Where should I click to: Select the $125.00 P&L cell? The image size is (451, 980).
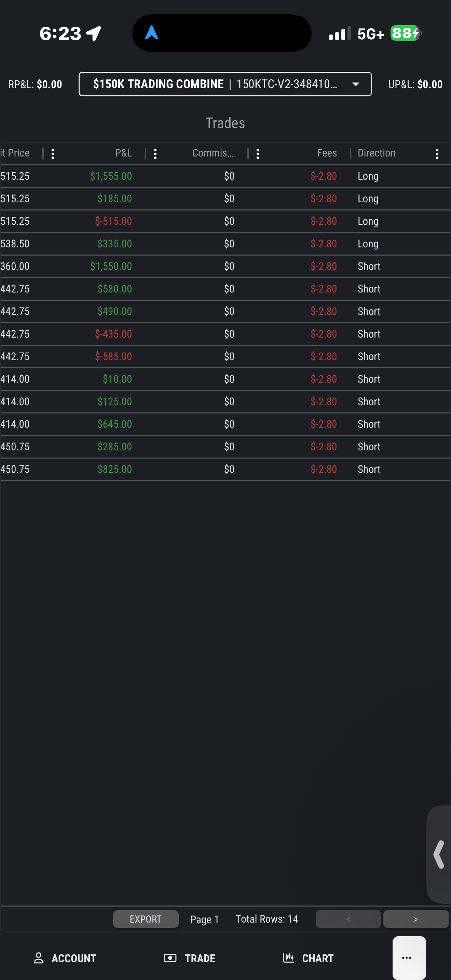tap(115, 401)
